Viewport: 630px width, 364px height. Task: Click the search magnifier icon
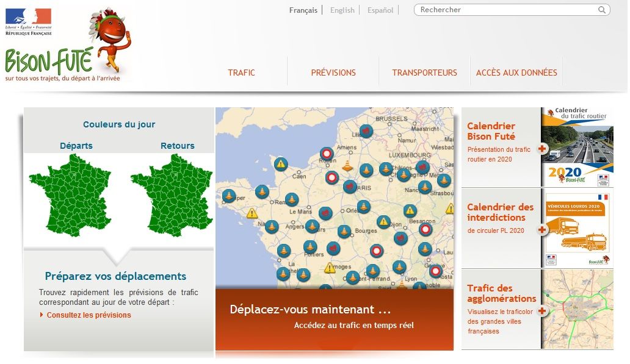tap(601, 10)
